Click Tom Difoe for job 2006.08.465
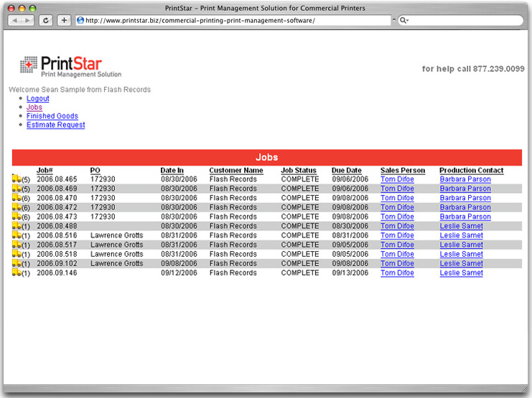The width and height of the screenshot is (532, 398). click(397, 179)
